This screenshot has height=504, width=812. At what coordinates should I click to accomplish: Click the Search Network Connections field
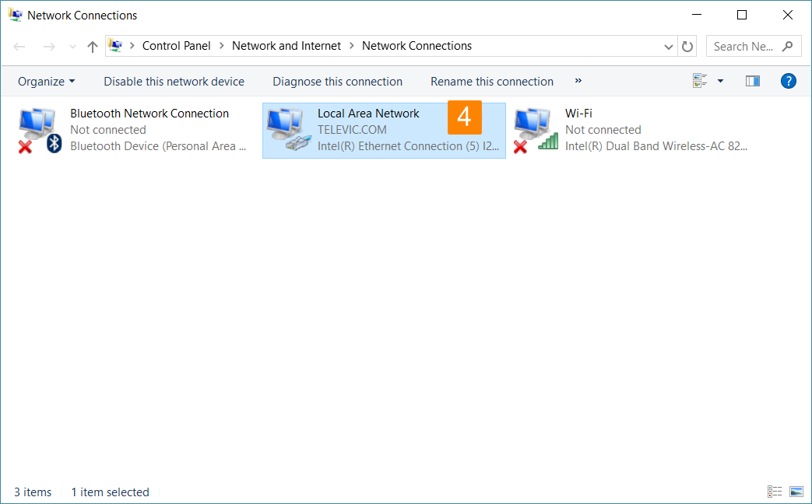pyautogui.click(x=745, y=47)
